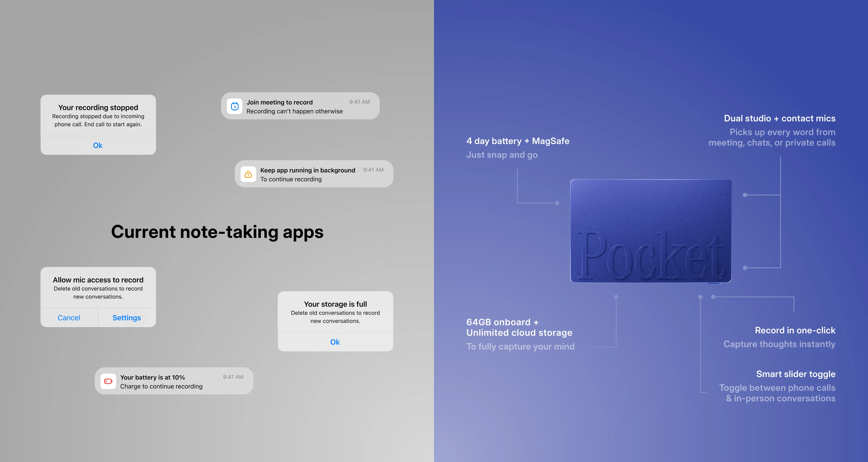Click the Record in one-click label
Screen dimensions: 868x462
point(795,330)
